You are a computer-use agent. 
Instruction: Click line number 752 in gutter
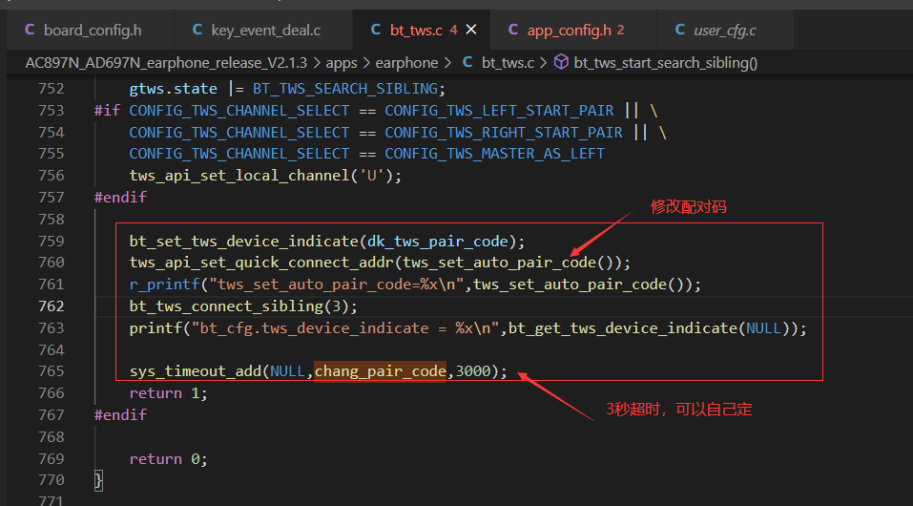tap(51, 89)
